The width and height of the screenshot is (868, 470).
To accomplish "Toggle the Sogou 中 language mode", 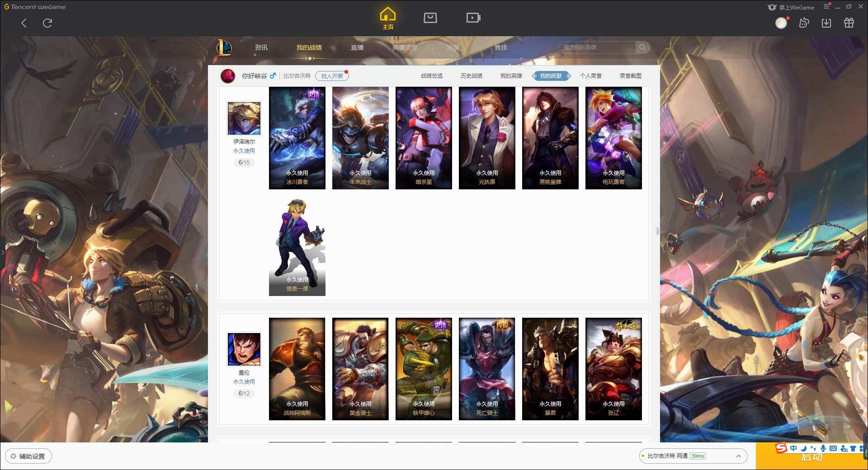I will 793,448.
